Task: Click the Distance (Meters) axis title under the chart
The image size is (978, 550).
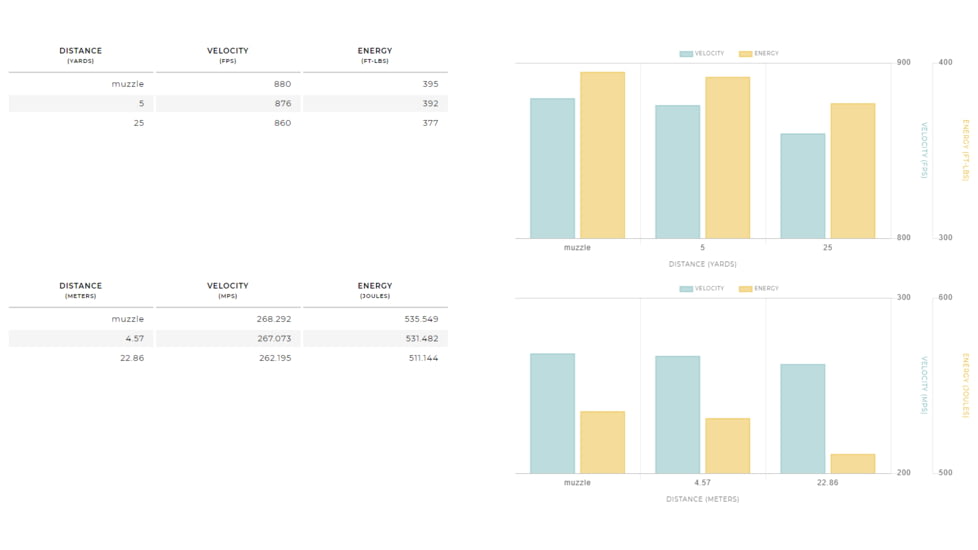Action: coord(702,499)
